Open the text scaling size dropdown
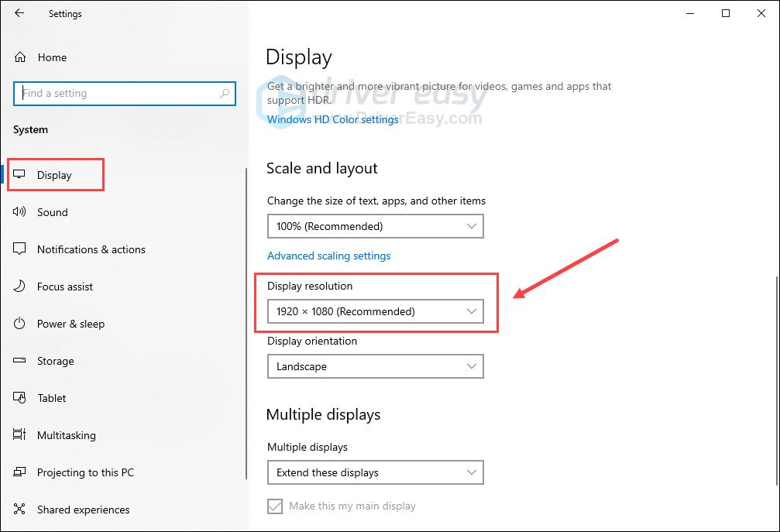This screenshot has width=780, height=532. tap(375, 226)
